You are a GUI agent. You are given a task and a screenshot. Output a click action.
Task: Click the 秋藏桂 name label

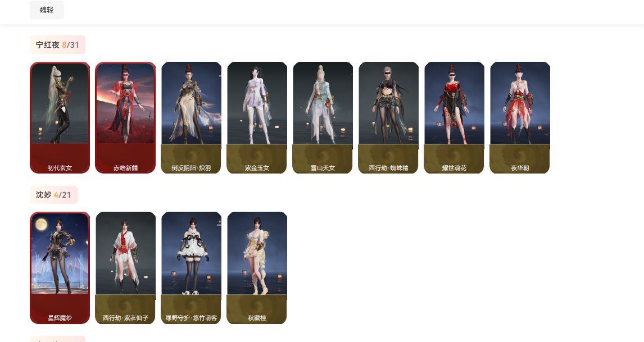tap(257, 318)
